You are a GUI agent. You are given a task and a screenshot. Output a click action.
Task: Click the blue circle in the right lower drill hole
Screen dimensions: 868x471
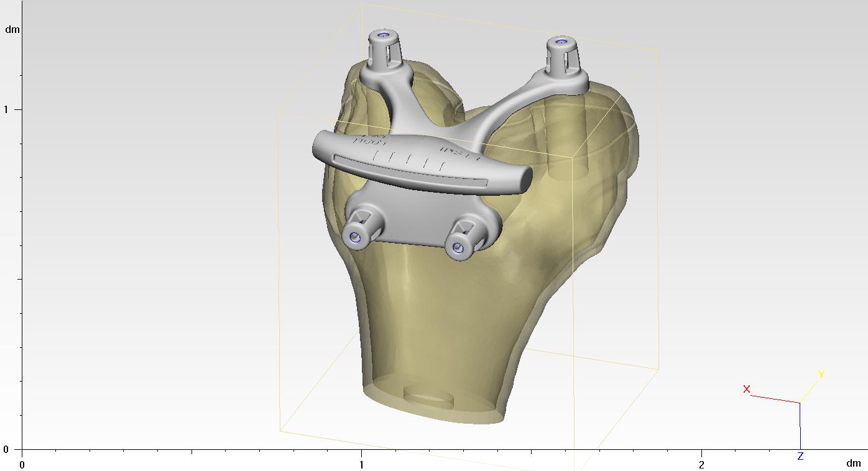[459, 248]
